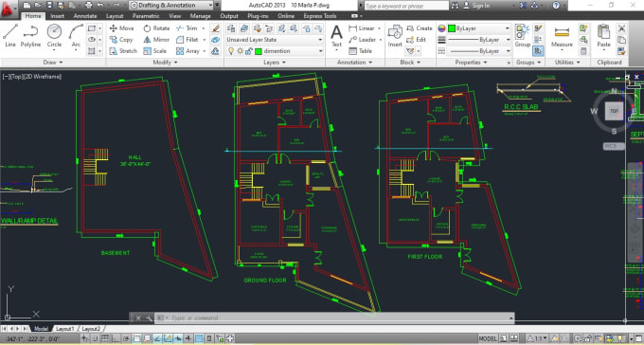Viewport: 644px width, 345px height.
Task: Toggle group selection button in Groups panel
Action: [x=538, y=51]
